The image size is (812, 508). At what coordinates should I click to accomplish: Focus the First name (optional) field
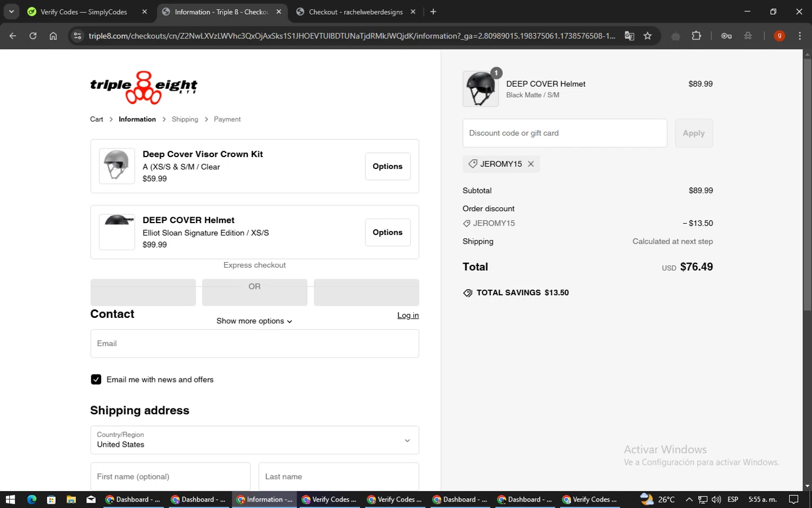tap(170, 477)
